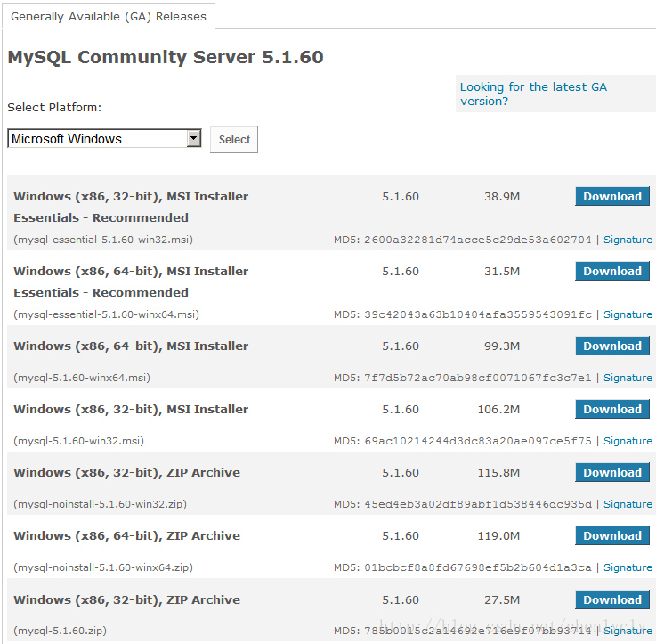Click filename '(mysql-noinstall-5.1.60-win32.zip)'
The image size is (656, 644).
[100, 504]
